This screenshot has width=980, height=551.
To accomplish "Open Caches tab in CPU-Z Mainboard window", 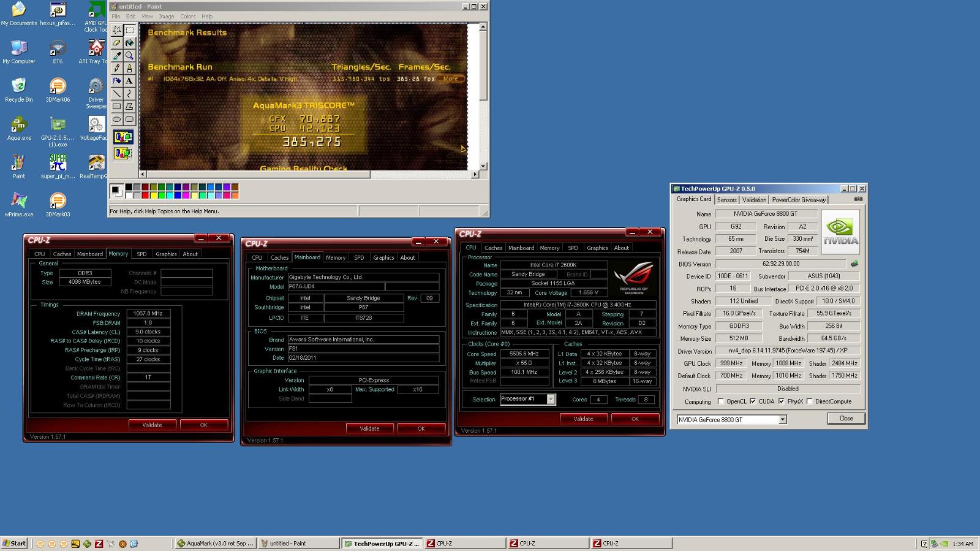I will click(x=279, y=257).
